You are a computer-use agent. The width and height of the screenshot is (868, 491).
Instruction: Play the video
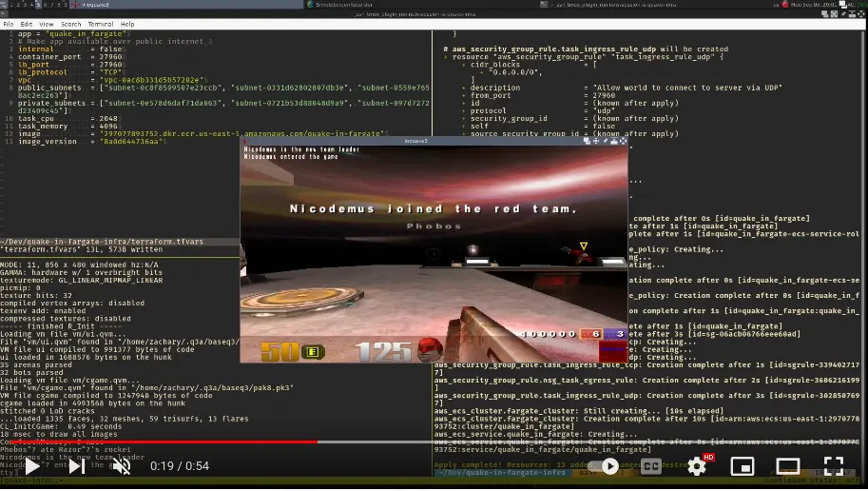pyautogui.click(x=31, y=466)
